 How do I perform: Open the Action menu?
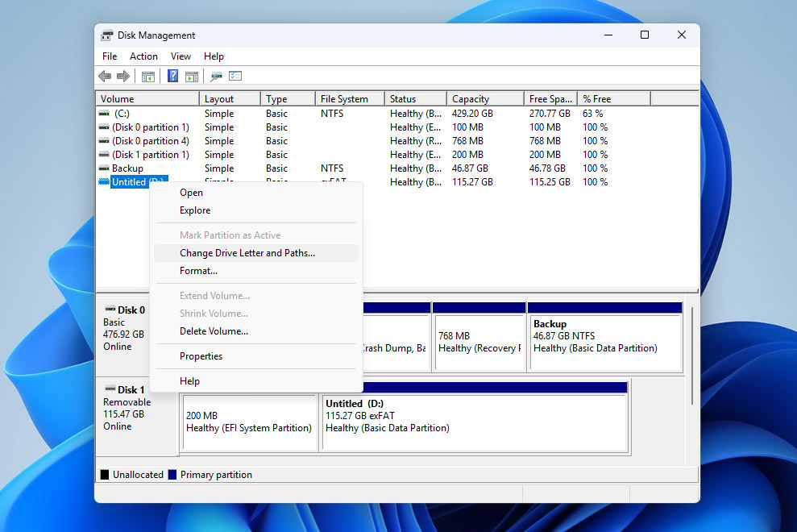143,56
